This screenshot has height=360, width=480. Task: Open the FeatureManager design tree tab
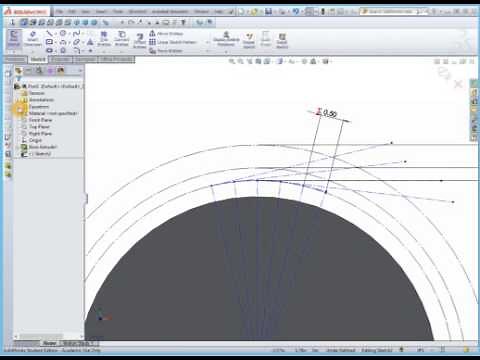pos(18,70)
